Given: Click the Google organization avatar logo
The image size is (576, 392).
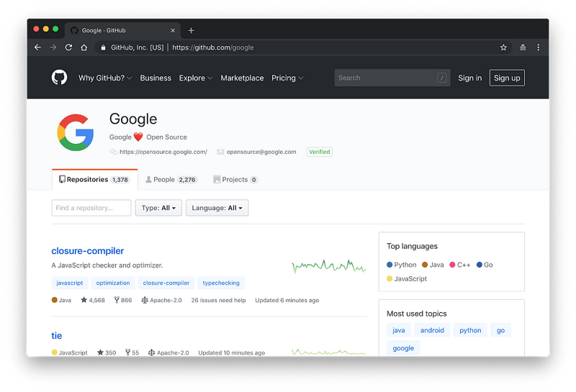Looking at the screenshot, I should (x=76, y=133).
